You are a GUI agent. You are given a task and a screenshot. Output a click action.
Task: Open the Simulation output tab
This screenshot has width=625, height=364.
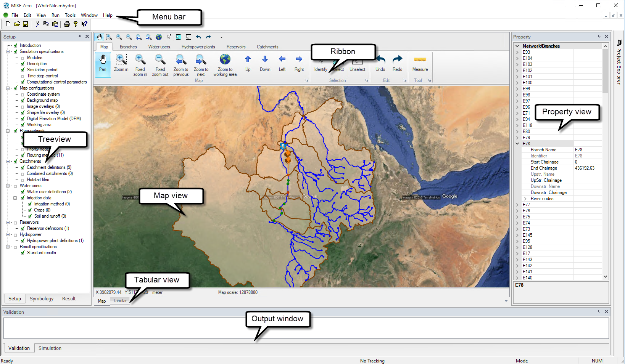tap(50, 348)
